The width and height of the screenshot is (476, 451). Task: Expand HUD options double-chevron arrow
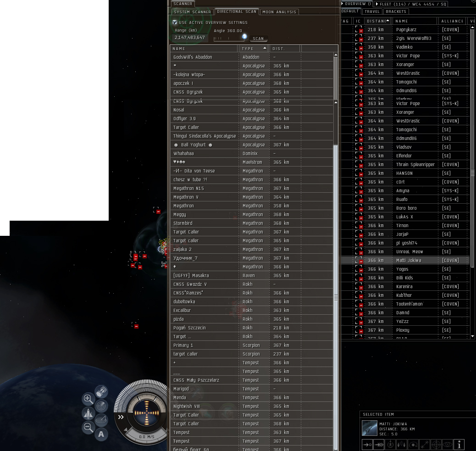pyautogui.click(x=121, y=417)
